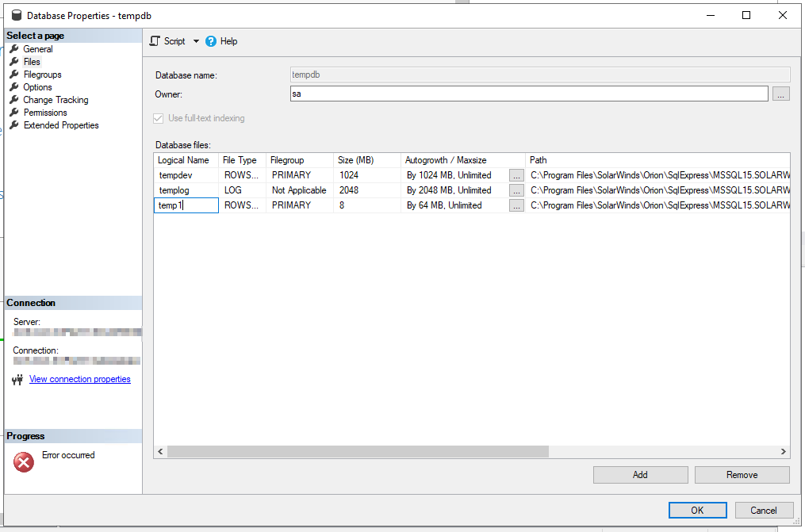Open the Change Tracking page icon

pyautogui.click(x=13, y=100)
